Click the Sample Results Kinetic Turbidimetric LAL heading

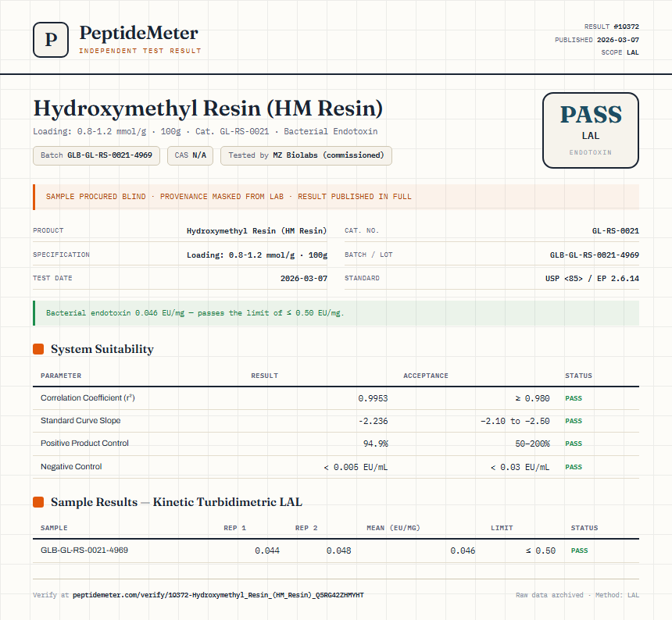click(x=177, y=502)
